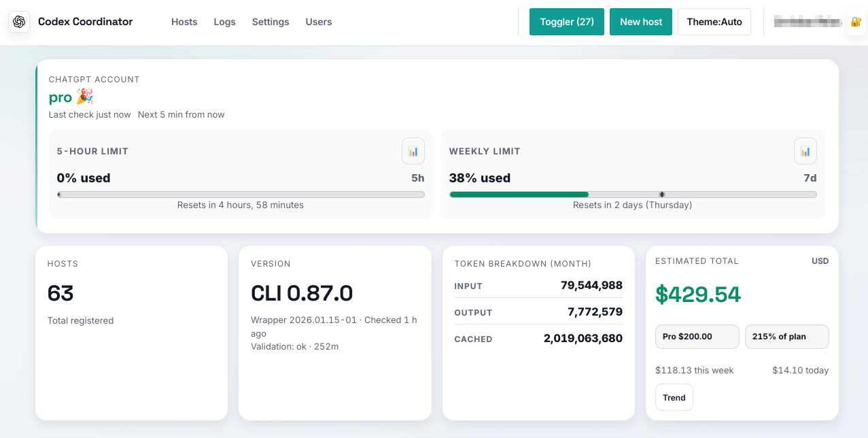Screen dimensions: 868x438
Task: Click the 215% of plan chip
Action: (x=786, y=337)
